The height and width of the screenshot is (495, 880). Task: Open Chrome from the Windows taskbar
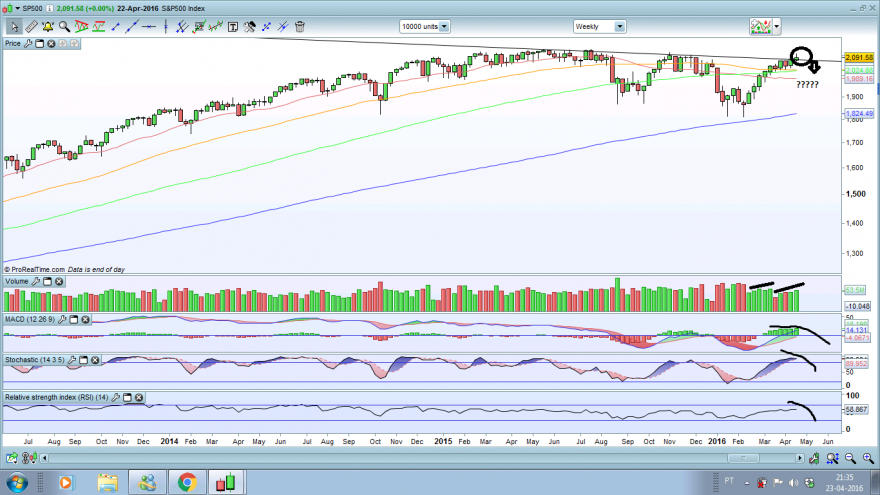click(x=187, y=482)
